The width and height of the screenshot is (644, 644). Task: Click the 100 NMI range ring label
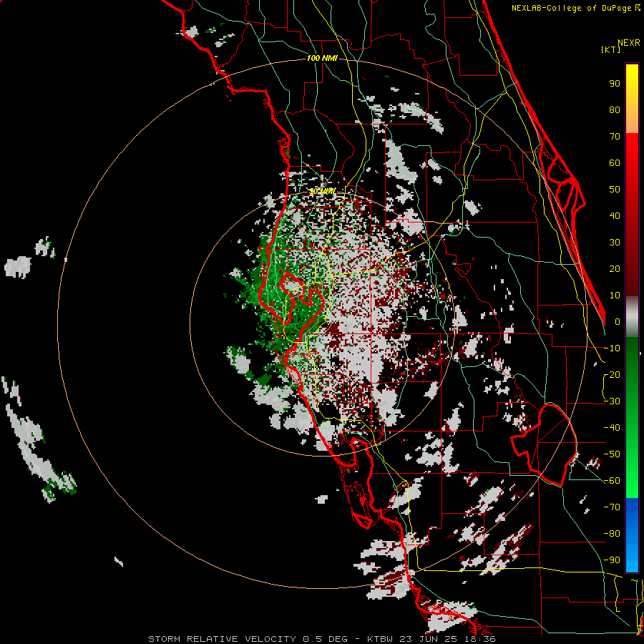pos(322,59)
